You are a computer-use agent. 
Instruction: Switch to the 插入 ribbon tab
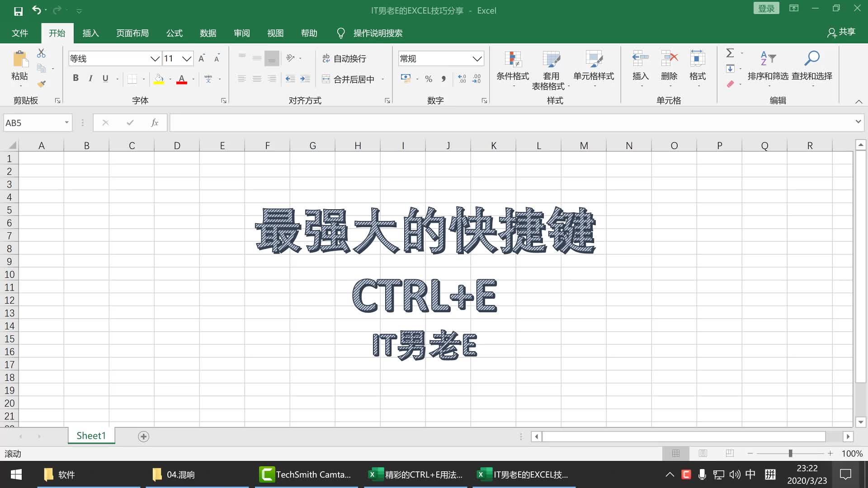[x=90, y=33]
